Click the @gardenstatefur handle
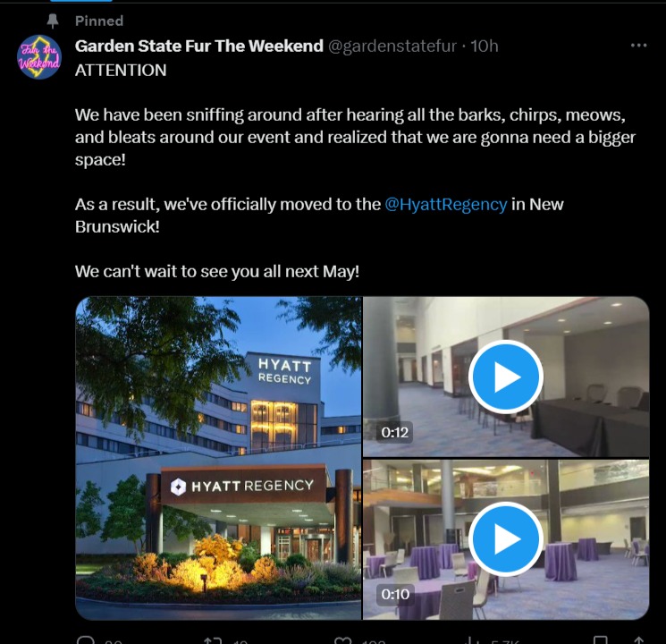 tap(395, 46)
